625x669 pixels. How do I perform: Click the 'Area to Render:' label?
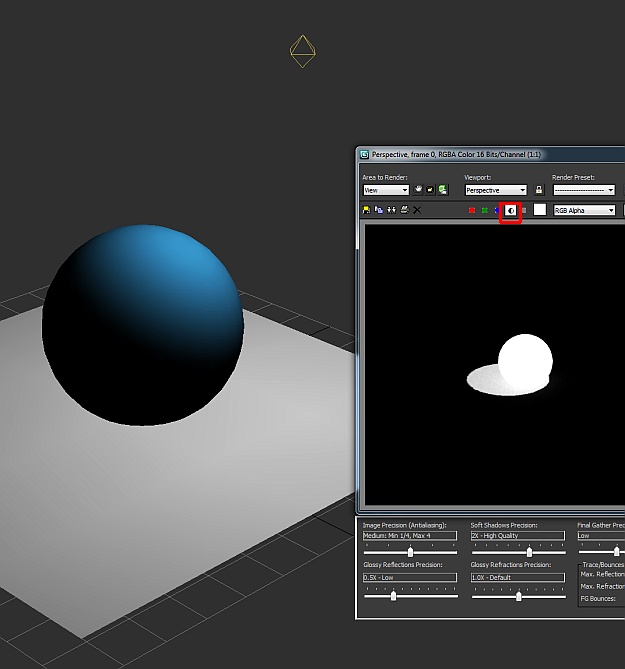[385, 177]
